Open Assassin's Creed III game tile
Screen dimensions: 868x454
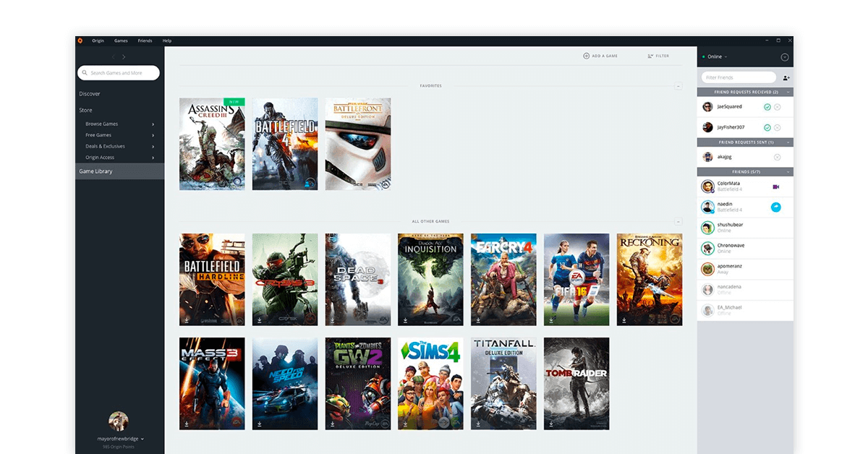(x=212, y=144)
